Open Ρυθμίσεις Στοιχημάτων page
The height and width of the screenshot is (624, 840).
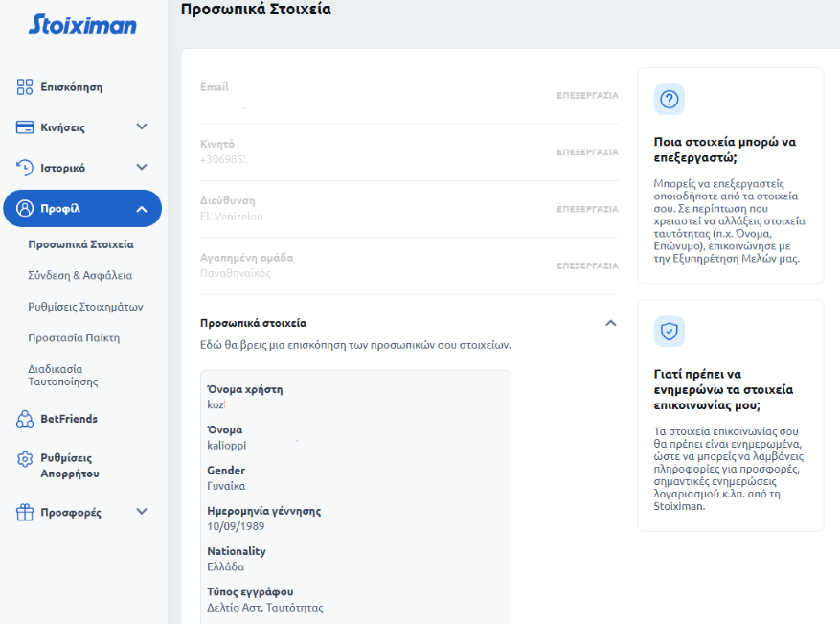(86, 307)
